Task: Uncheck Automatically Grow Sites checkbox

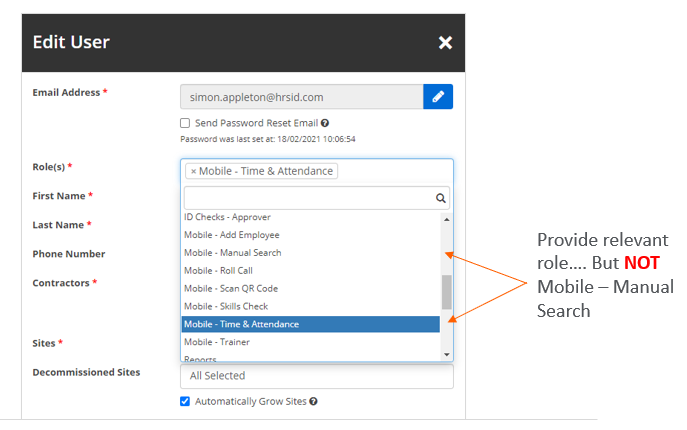Action: tap(186, 401)
